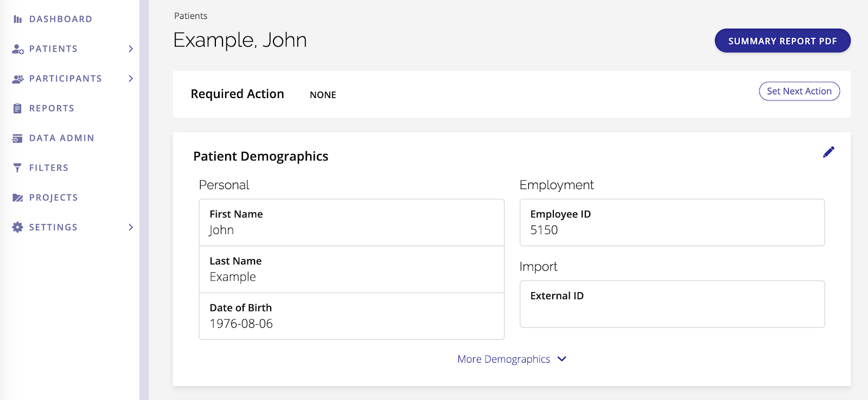868x400 pixels.
Task: Edit patient demographics with pencil icon
Action: pyautogui.click(x=828, y=152)
